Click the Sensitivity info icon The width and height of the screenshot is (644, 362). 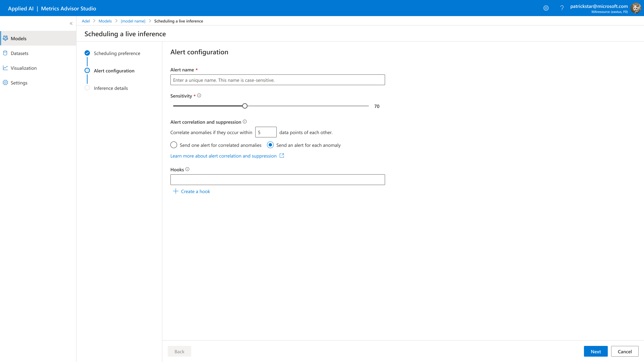click(x=199, y=95)
